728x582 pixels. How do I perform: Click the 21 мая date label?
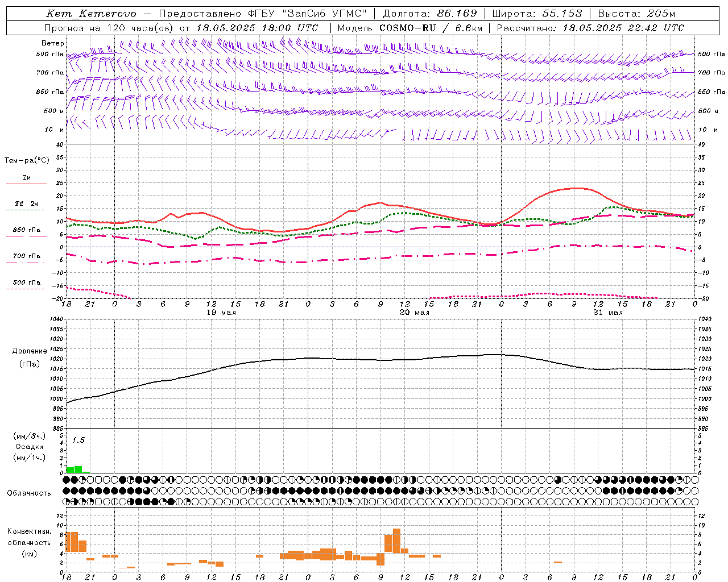coord(608,313)
